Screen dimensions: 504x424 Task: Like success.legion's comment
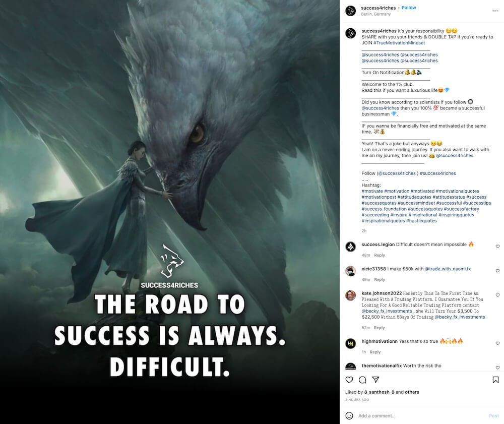(x=497, y=246)
